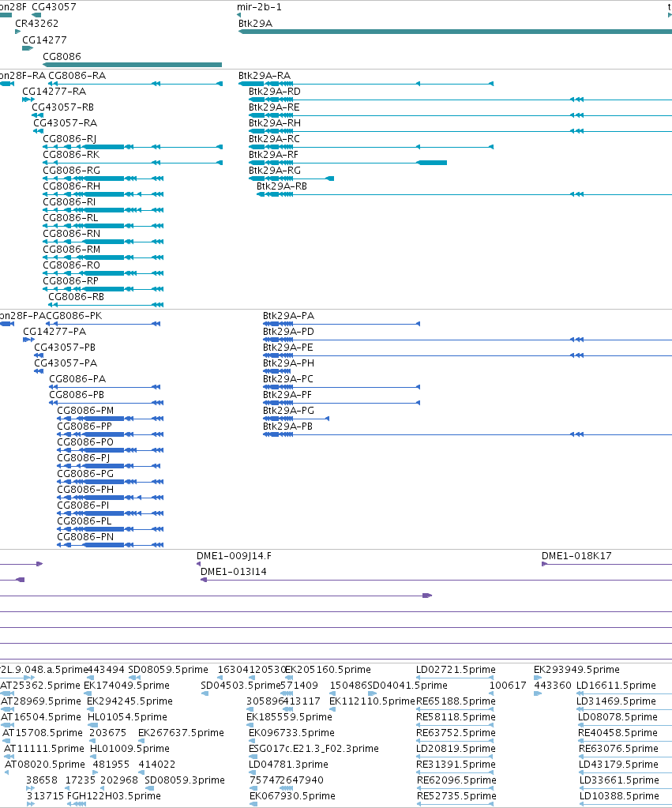Click transcript Btk29A-RD
This screenshot has width=672, height=808.
click(x=275, y=92)
